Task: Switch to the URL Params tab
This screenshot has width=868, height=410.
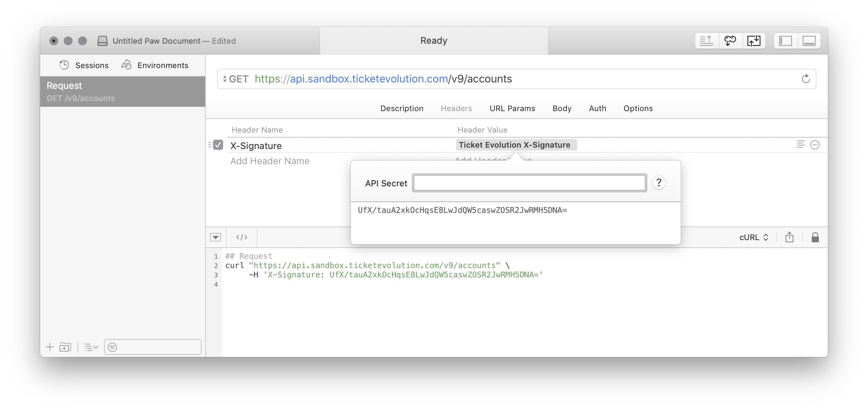Action: 512,108
